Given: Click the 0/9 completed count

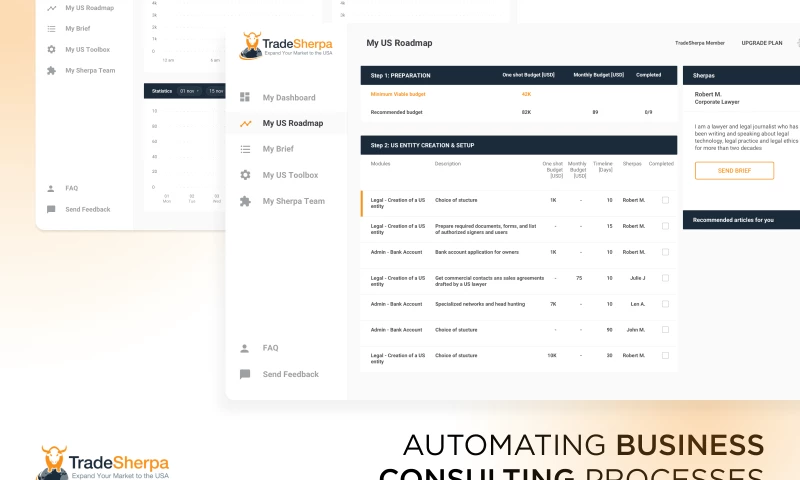Looking at the screenshot, I should pyautogui.click(x=648, y=112).
